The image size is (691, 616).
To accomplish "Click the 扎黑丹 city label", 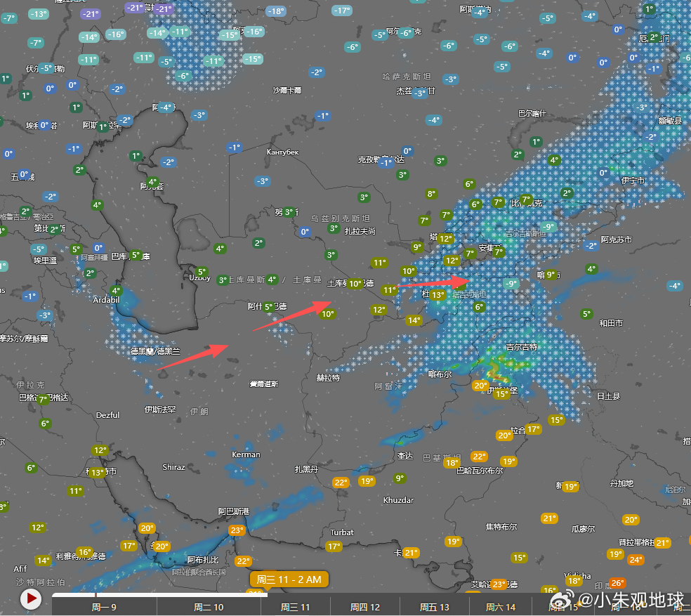I will [x=306, y=469].
